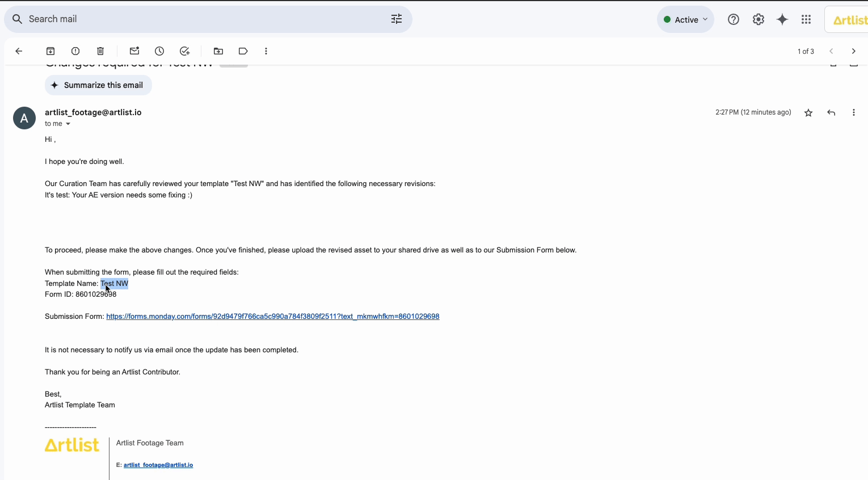Go to the newer email arrow

(x=831, y=51)
